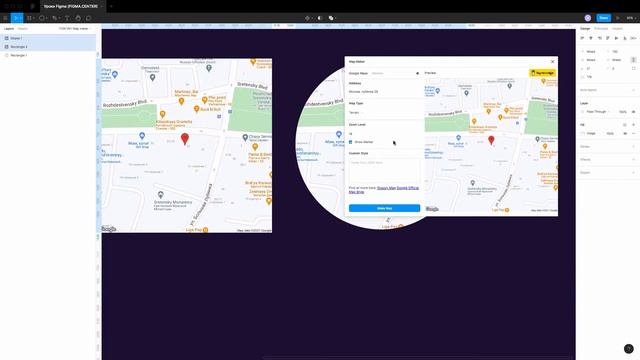Select the Rectangle 2 layer
640x360 pixels.
tap(48, 47)
